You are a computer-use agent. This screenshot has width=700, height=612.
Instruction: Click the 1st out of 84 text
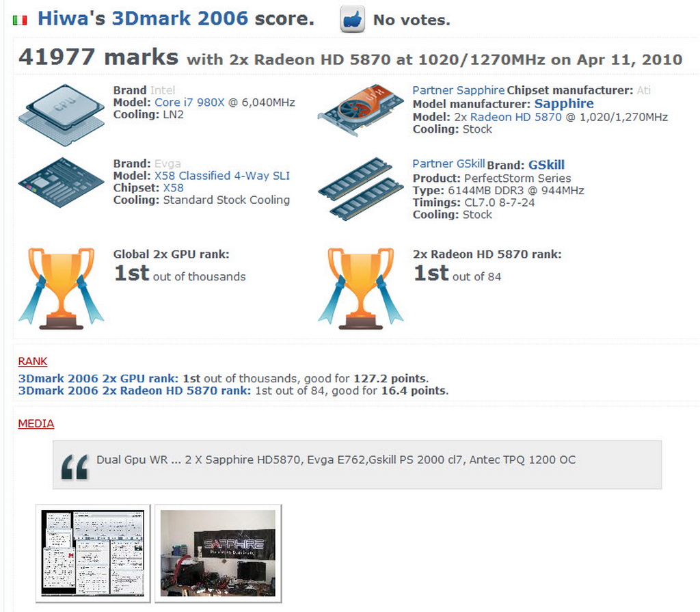click(457, 274)
